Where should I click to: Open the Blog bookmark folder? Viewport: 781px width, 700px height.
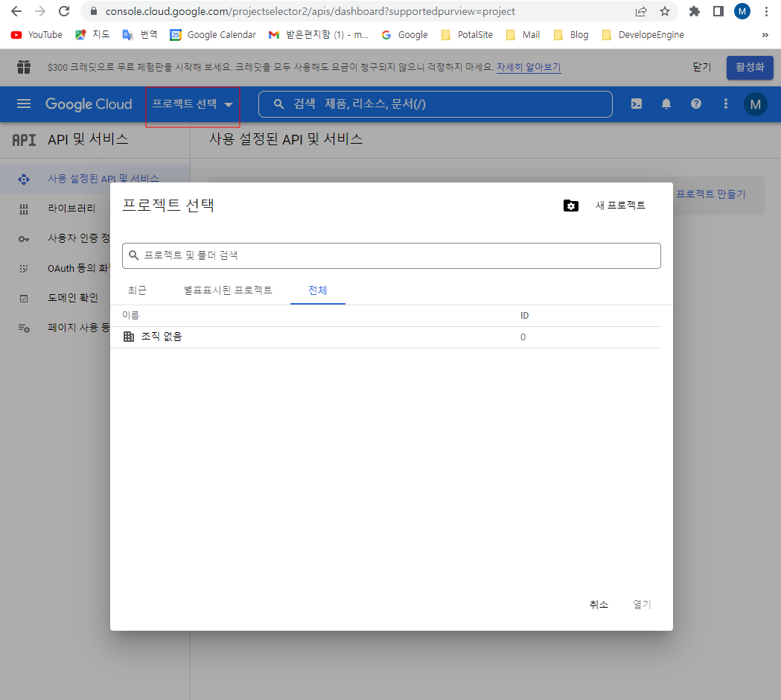pyautogui.click(x=571, y=35)
